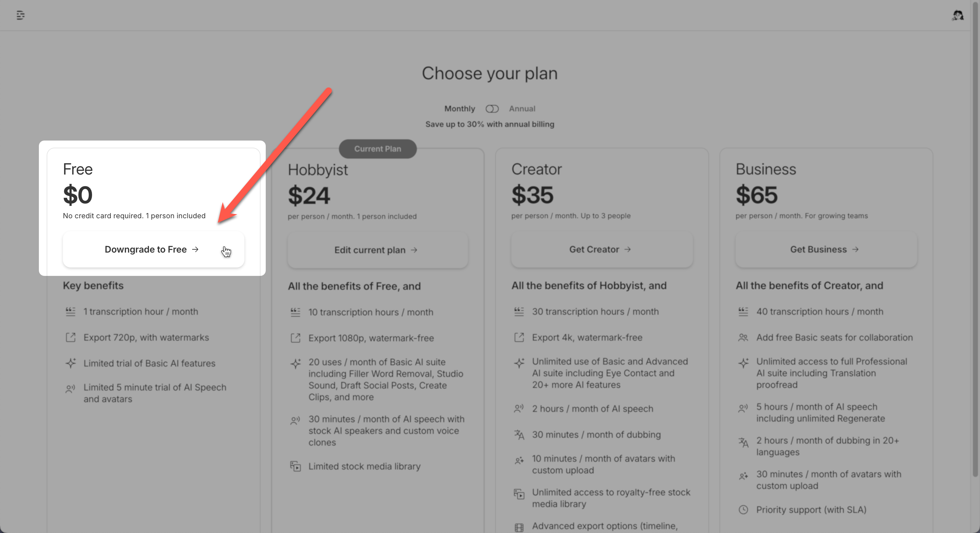Select the Annual billing label

[522, 109]
